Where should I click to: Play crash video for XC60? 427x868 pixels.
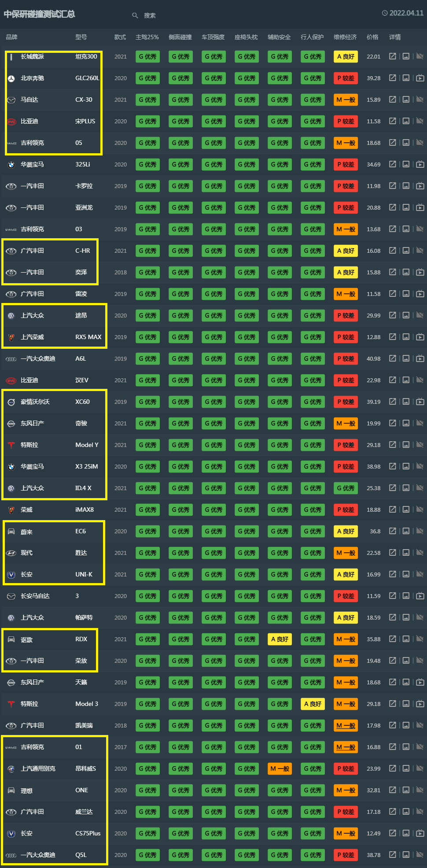(420, 402)
